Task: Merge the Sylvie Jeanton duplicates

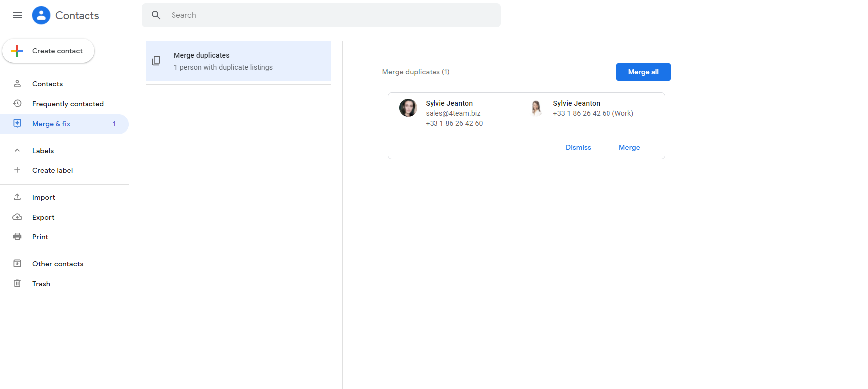Action: pos(629,147)
